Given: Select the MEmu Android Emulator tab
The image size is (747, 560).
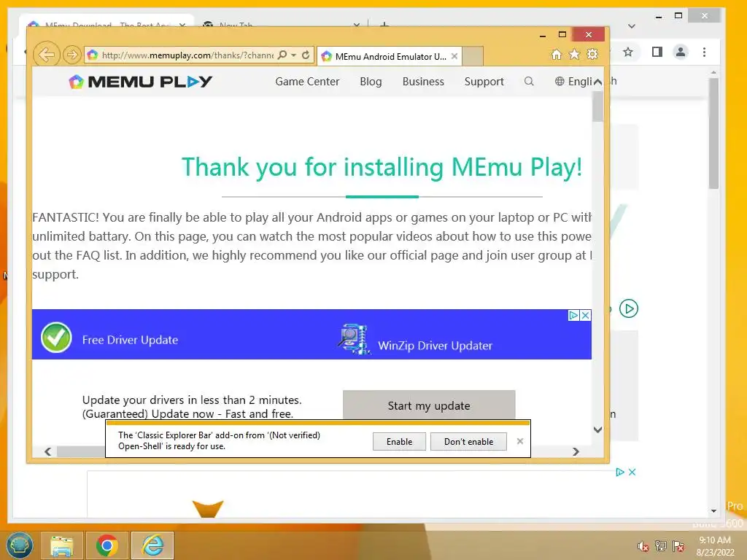Looking at the screenshot, I should 388,56.
